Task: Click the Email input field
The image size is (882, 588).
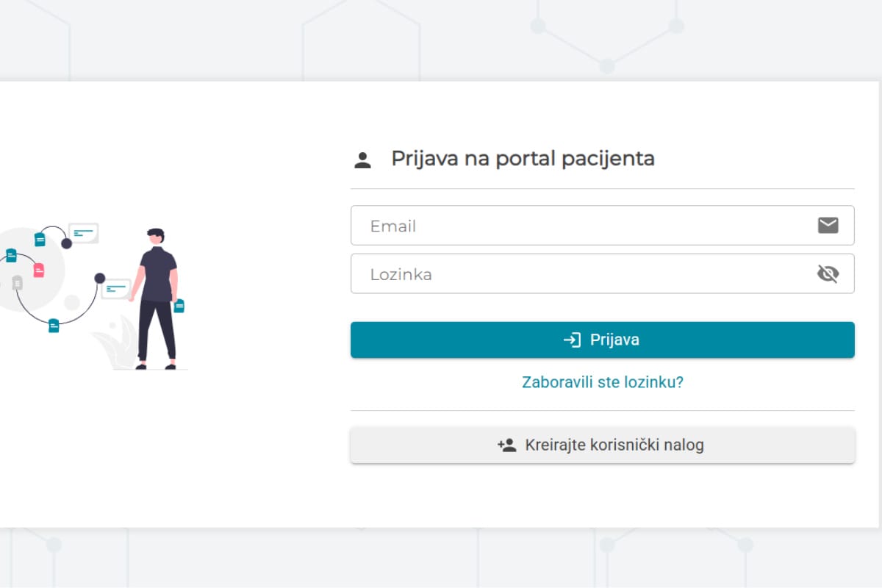Action: [602, 226]
